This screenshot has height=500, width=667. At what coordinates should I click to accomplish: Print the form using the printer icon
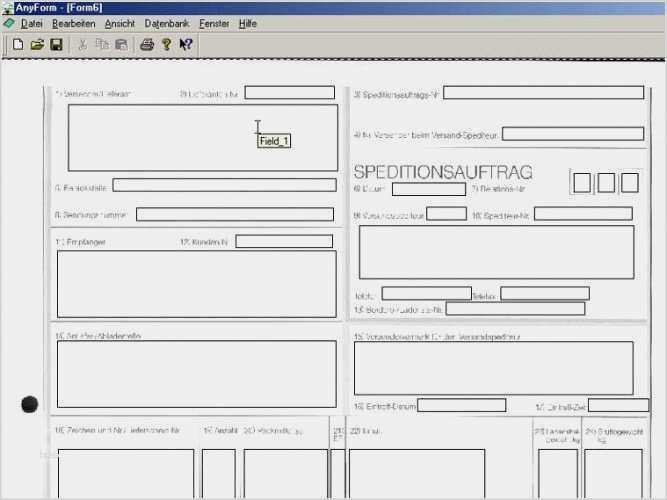coord(147,44)
